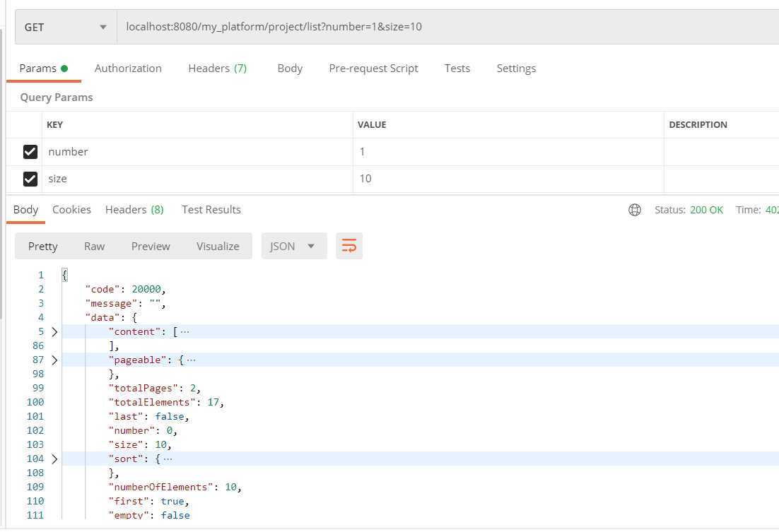Select the Pretty view button
Screen dimensions: 779x532
coord(42,246)
